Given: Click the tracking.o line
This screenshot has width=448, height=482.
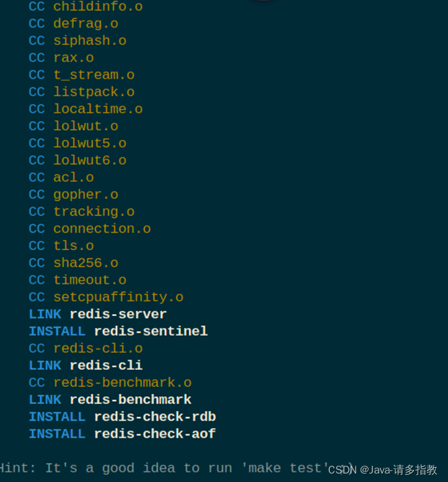Looking at the screenshot, I should pos(94,212).
